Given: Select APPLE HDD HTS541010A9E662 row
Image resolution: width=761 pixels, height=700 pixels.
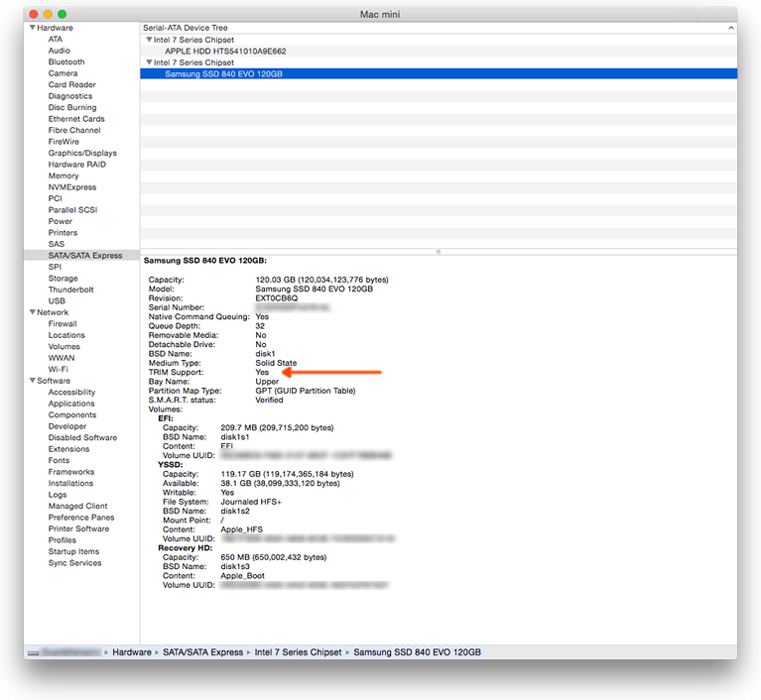Looking at the screenshot, I should coord(439,51).
